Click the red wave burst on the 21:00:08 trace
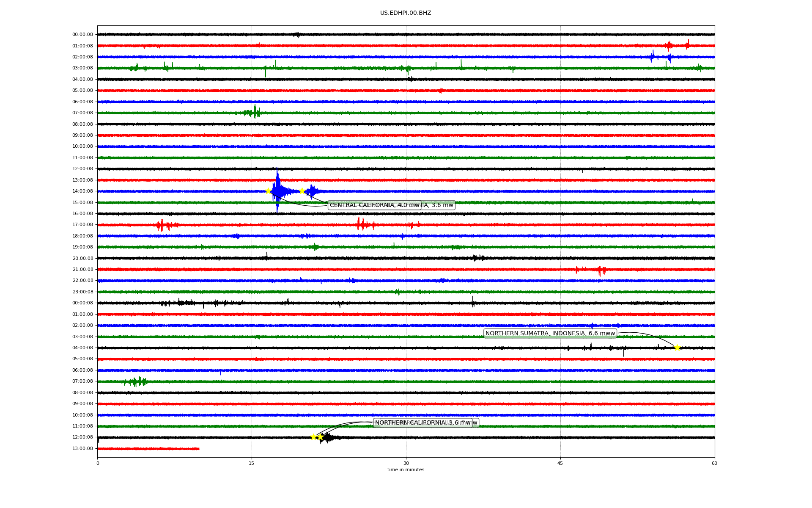The image size is (812, 508). (x=600, y=270)
